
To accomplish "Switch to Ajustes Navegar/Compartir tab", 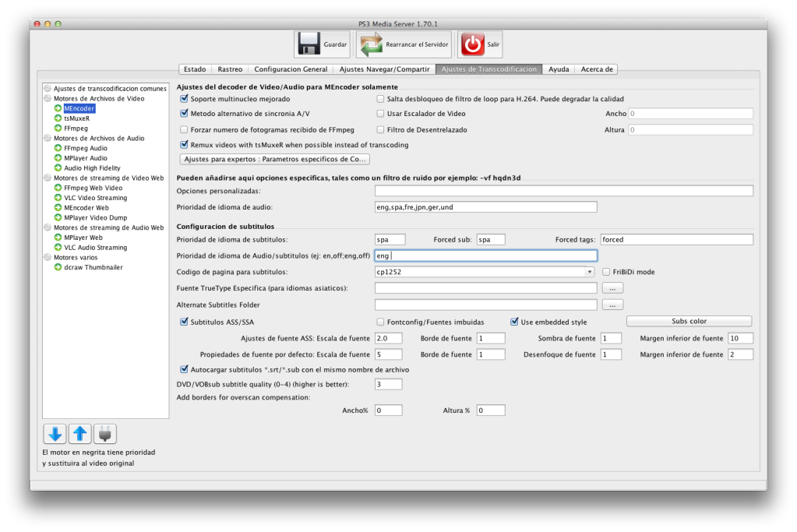I will coord(384,69).
